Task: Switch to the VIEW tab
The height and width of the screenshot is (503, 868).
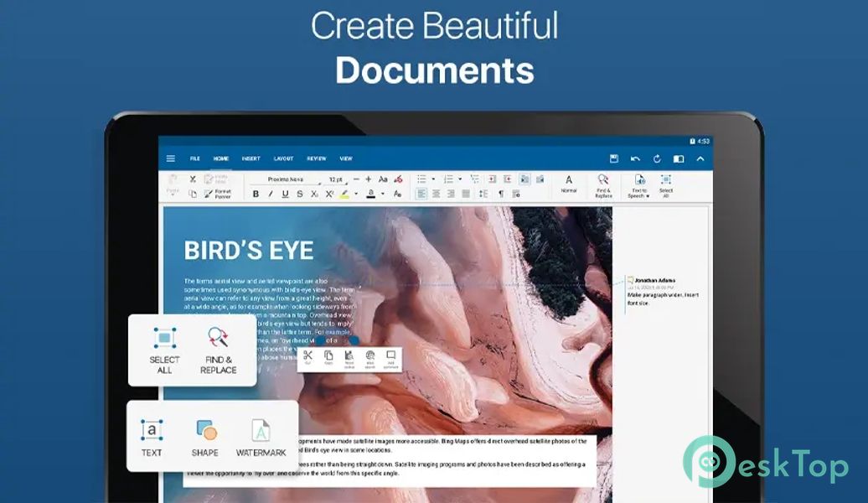Action: 346,158
